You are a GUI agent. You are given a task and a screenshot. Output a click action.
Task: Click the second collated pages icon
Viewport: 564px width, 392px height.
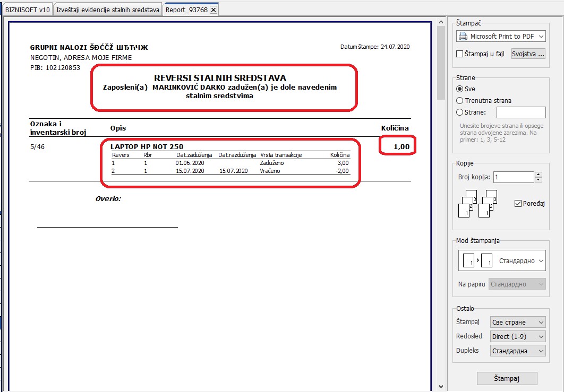(488, 204)
